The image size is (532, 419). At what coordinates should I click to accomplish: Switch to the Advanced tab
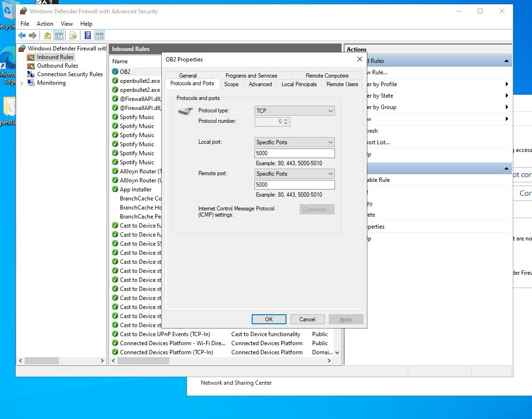click(x=260, y=84)
